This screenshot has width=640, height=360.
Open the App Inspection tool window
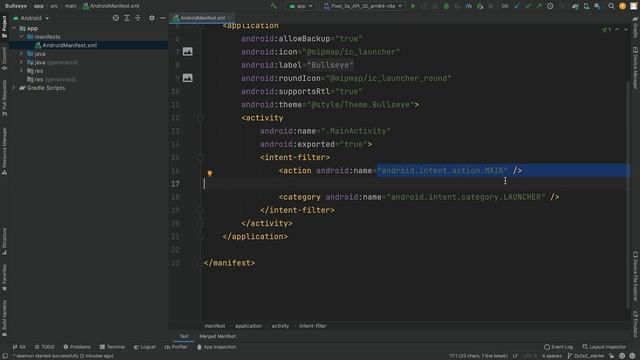(217, 347)
